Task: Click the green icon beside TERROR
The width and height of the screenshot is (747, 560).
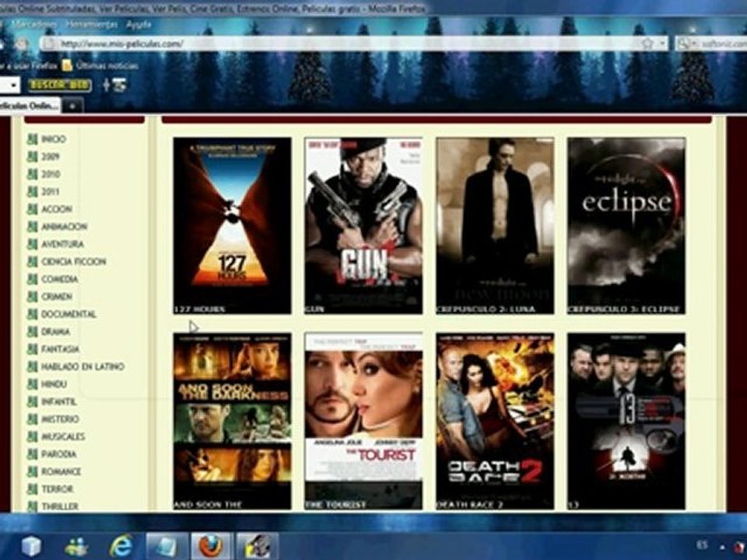Action: 32,489
